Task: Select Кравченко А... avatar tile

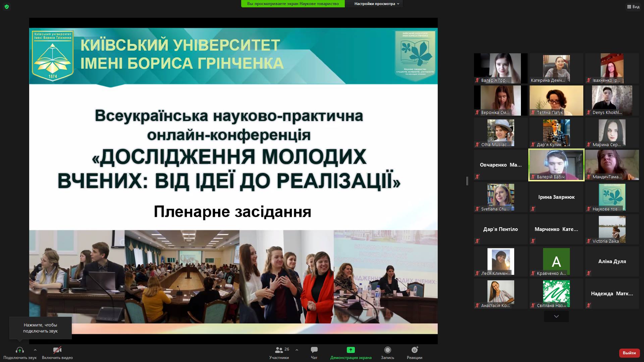Action: click(556, 261)
